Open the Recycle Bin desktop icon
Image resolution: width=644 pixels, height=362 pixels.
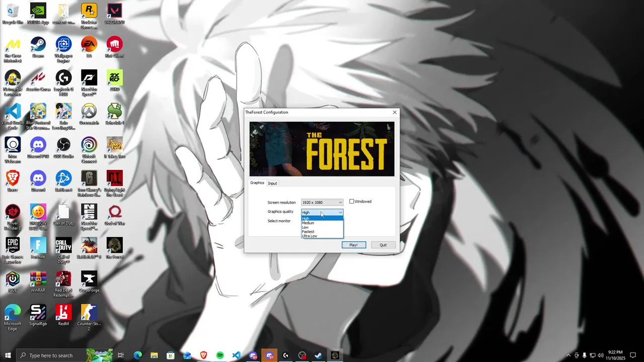tap(13, 14)
